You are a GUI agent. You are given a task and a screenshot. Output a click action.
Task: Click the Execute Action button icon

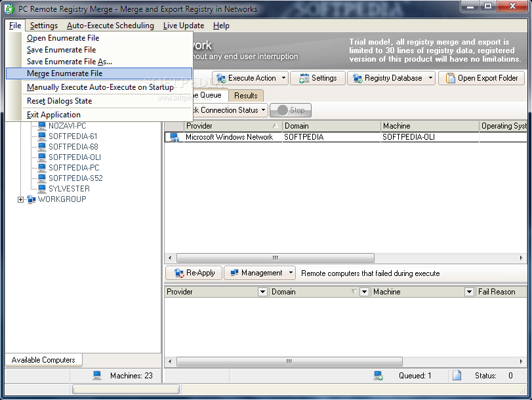[x=221, y=79]
